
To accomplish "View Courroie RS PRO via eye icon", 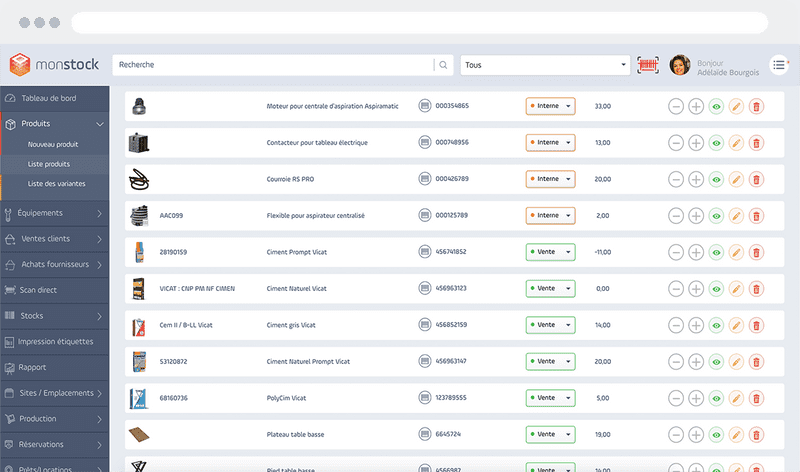I will coord(716,179).
